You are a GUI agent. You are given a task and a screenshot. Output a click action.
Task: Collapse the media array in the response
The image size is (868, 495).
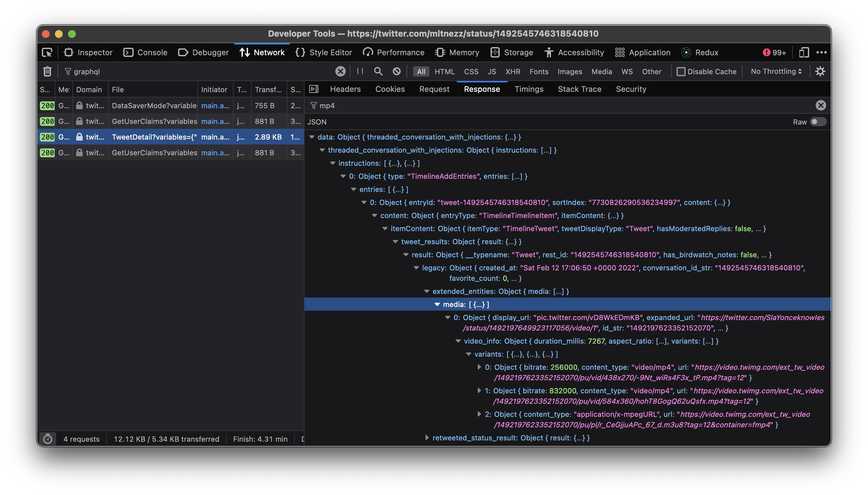point(437,304)
